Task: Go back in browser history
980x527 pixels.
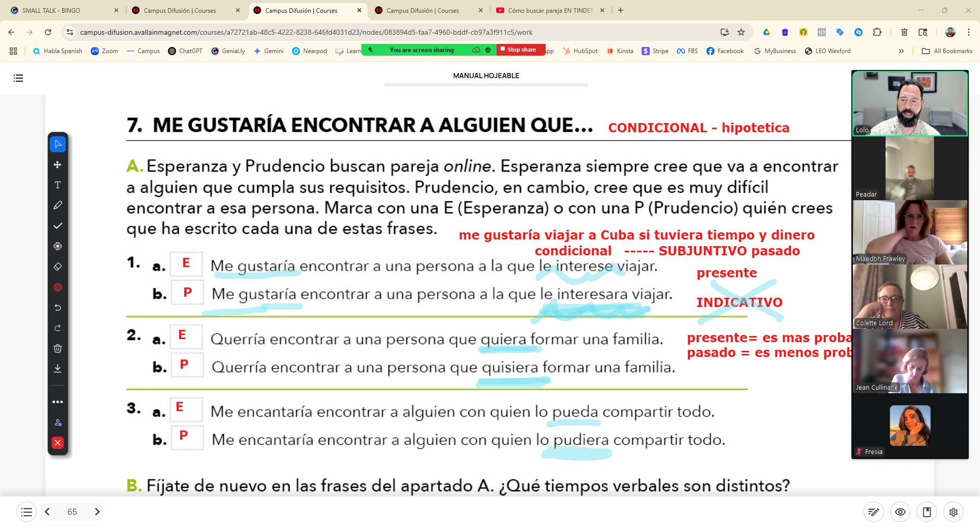Action: point(11,32)
